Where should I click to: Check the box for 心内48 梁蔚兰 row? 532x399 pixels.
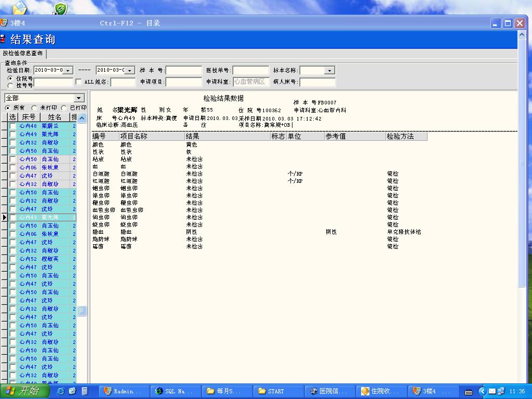(12, 126)
